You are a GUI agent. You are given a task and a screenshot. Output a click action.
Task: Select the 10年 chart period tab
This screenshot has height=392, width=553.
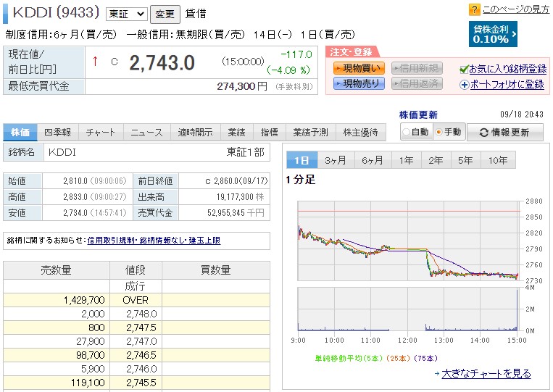coord(498,160)
